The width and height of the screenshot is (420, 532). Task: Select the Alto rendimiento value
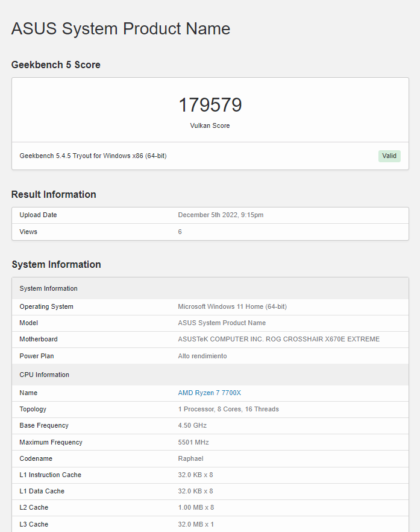(202, 356)
